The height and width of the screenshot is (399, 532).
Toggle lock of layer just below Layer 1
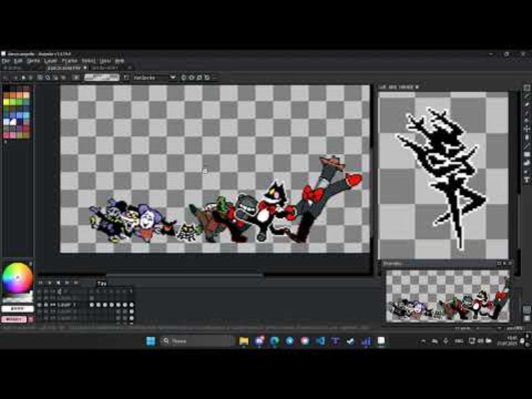46,311
